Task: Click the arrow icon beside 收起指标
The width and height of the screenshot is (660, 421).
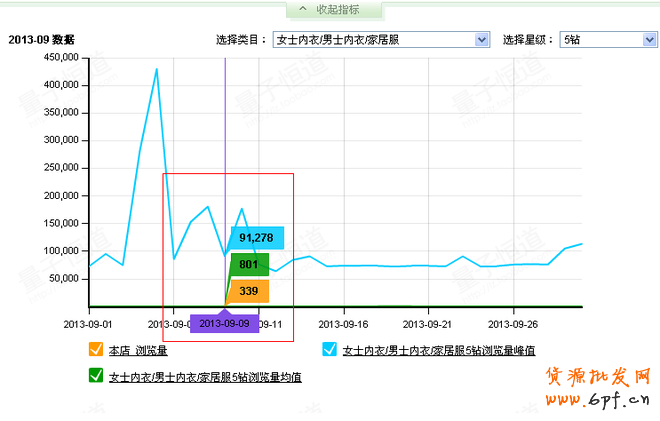Action: pos(302,10)
